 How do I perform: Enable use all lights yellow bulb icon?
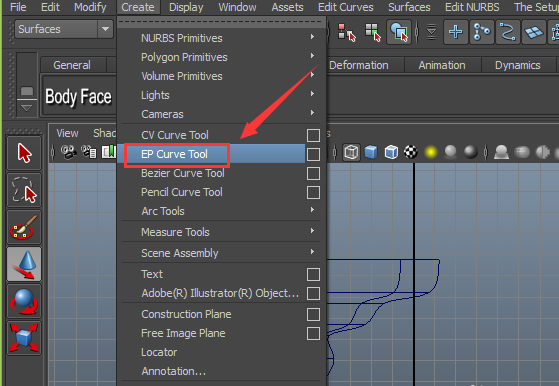tap(431, 152)
